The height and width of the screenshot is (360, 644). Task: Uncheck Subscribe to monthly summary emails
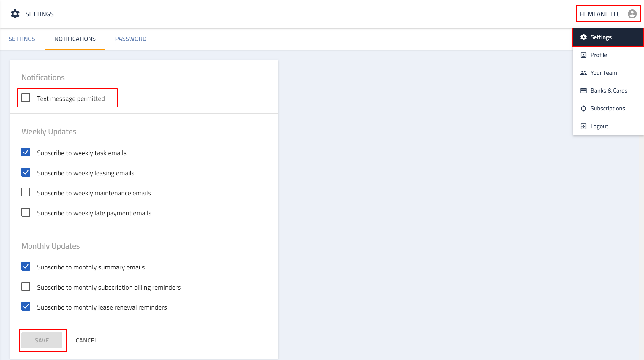[26, 266]
